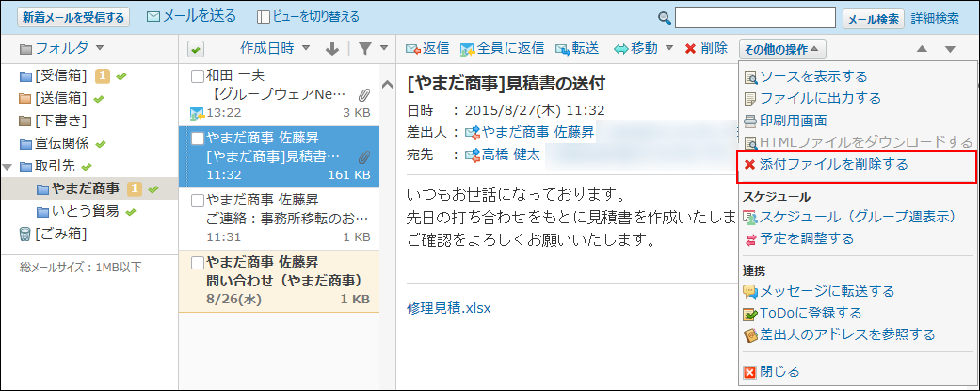Image resolution: width=980 pixels, height=391 pixels.
Task: Check the selected 見積書 mail checkbox
Action: pos(198,138)
